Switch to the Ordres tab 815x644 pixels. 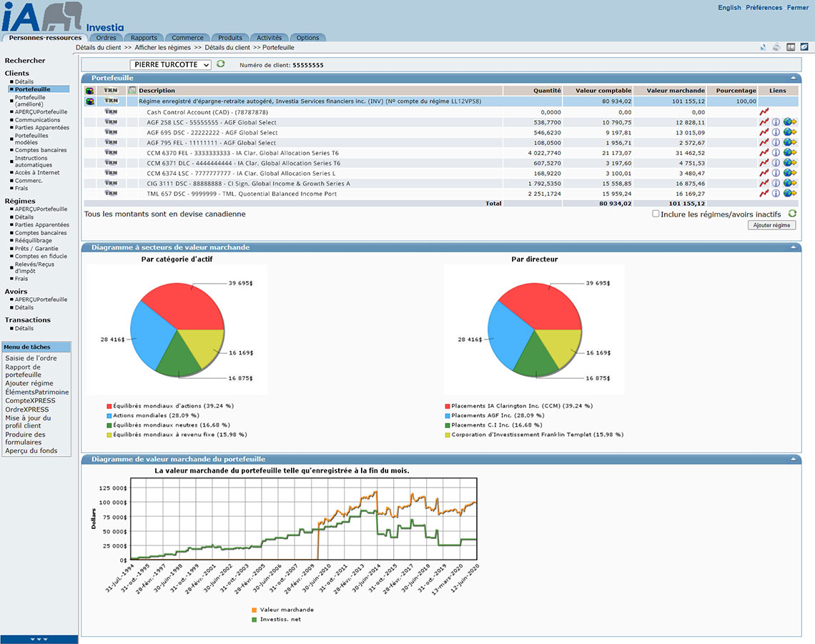click(106, 37)
